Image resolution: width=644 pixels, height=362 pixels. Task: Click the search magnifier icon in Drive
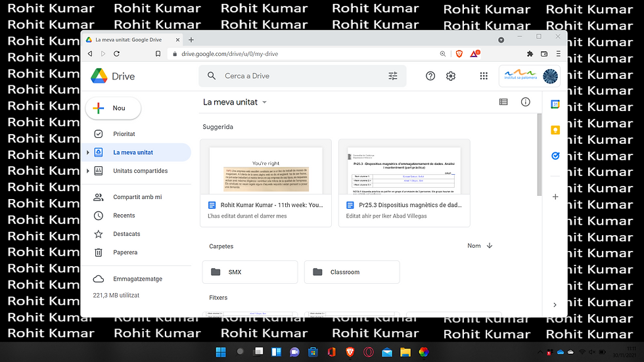coord(212,76)
